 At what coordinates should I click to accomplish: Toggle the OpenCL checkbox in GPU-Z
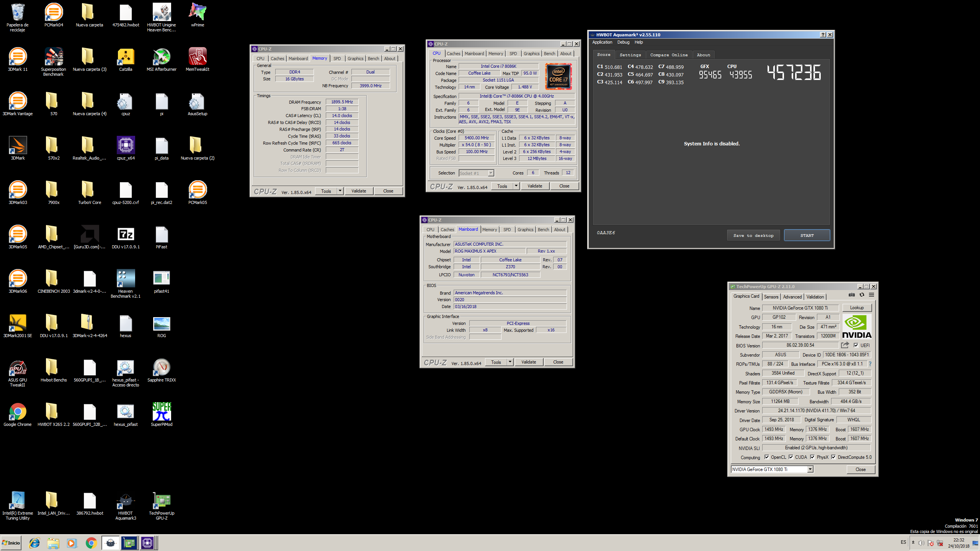[x=766, y=457]
